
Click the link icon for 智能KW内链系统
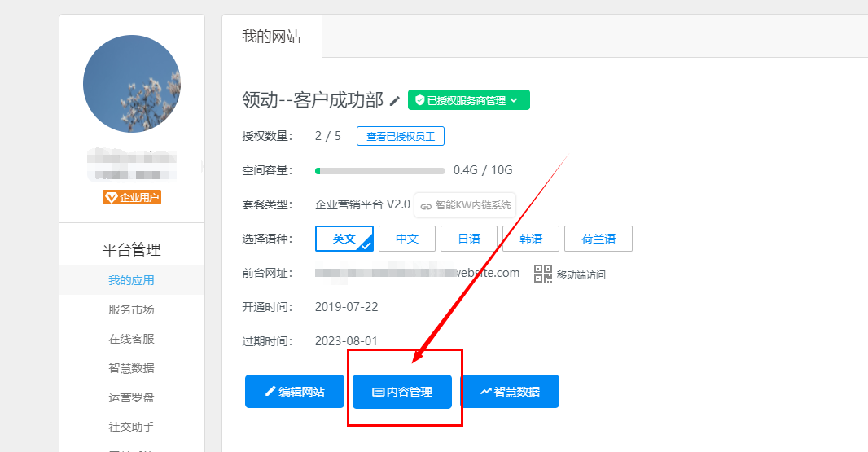pos(426,206)
